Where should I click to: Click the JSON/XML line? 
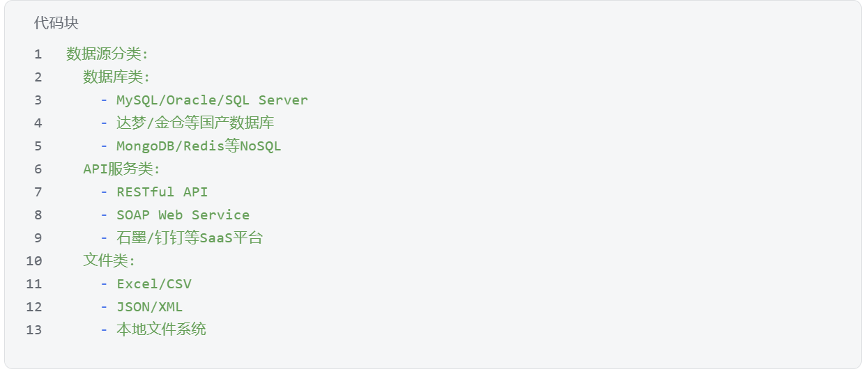[x=149, y=306]
